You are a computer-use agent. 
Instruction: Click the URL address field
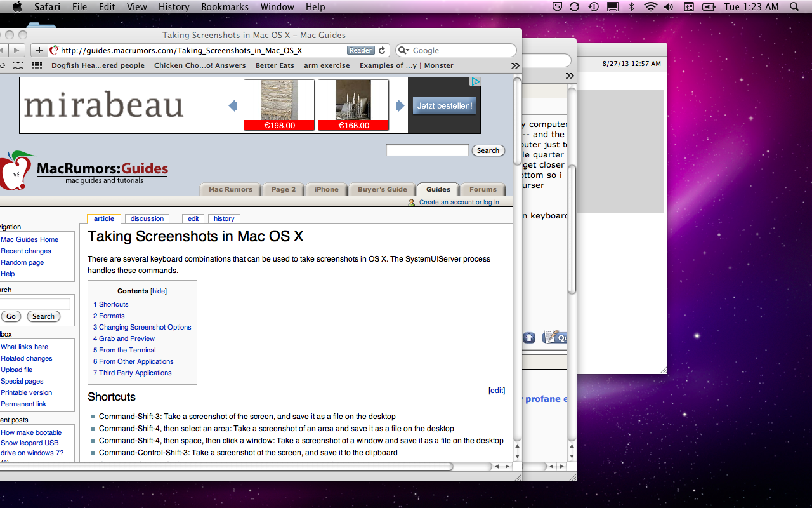(218, 50)
